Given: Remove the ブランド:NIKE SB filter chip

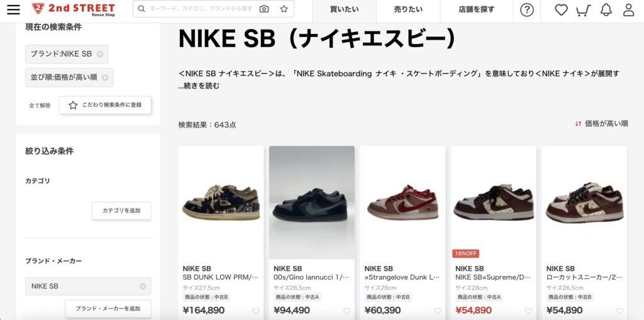Looking at the screenshot, I should [x=100, y=54].
